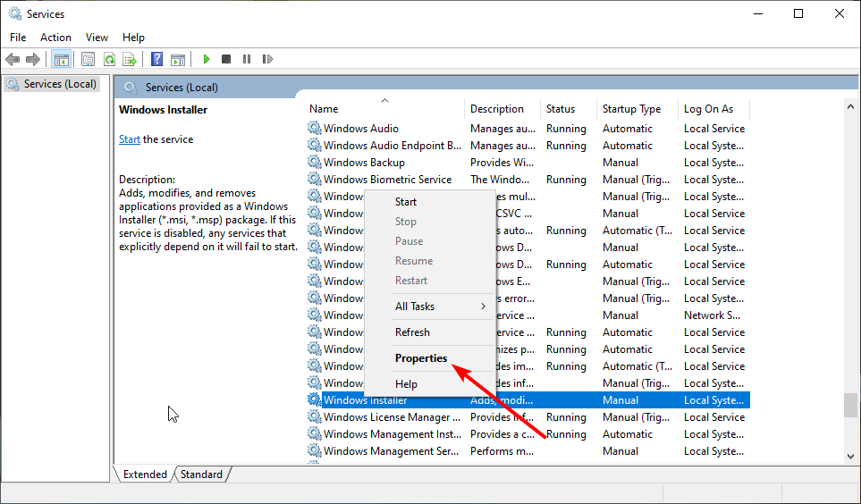
Task: Sort by the Startup Type column header
Action: (x=631, y=109)
